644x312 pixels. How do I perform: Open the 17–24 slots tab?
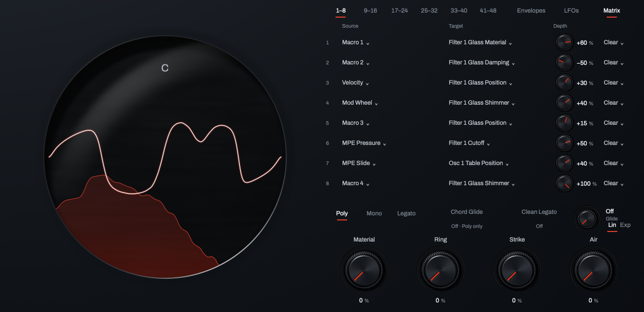click(x=399, y=11)
